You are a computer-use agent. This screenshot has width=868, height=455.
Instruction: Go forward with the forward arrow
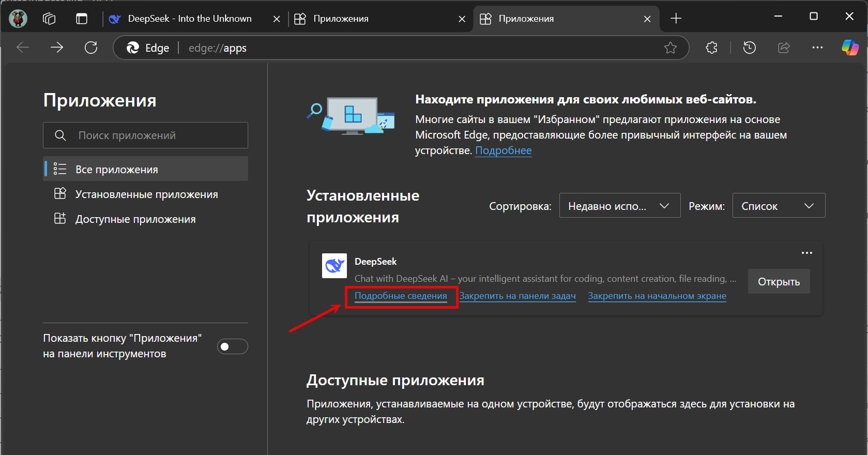tap(57, 48)
